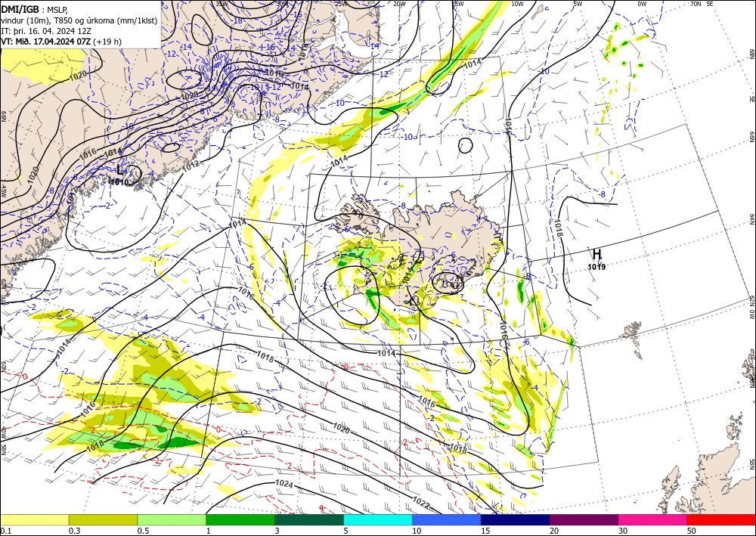Click the '(+19 h)' forecast offset text
This screenshot has width=756, height=536.
107,42
